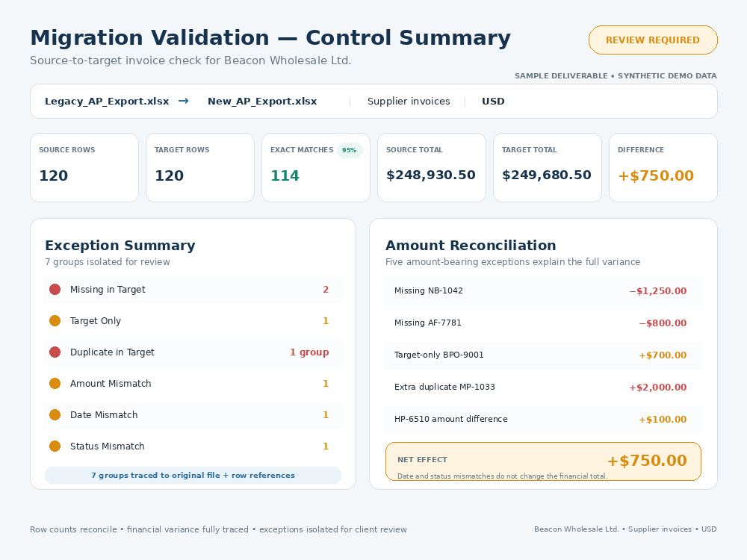Click the Review Required status button
Image resolution: width=747 pixels, height=560 pixels.
click(653, 40)
